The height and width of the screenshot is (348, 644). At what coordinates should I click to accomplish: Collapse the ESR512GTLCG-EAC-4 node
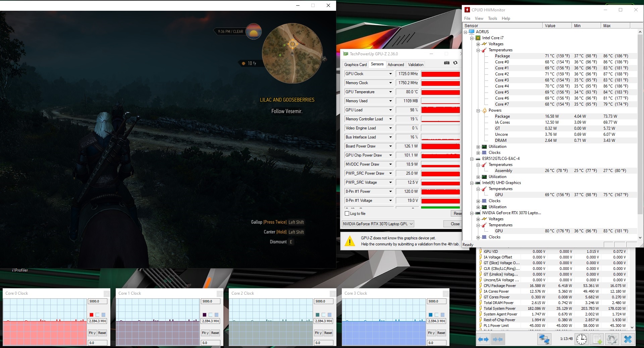(472, 159)
